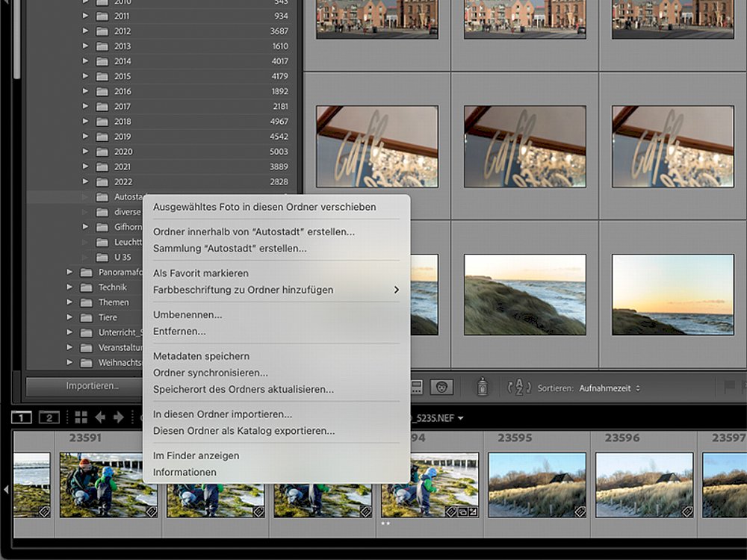The width and height of the screenshot is (747, 560).
Task: Click the 2020 folder photo count 5003
Action: (x=279, y=152)
